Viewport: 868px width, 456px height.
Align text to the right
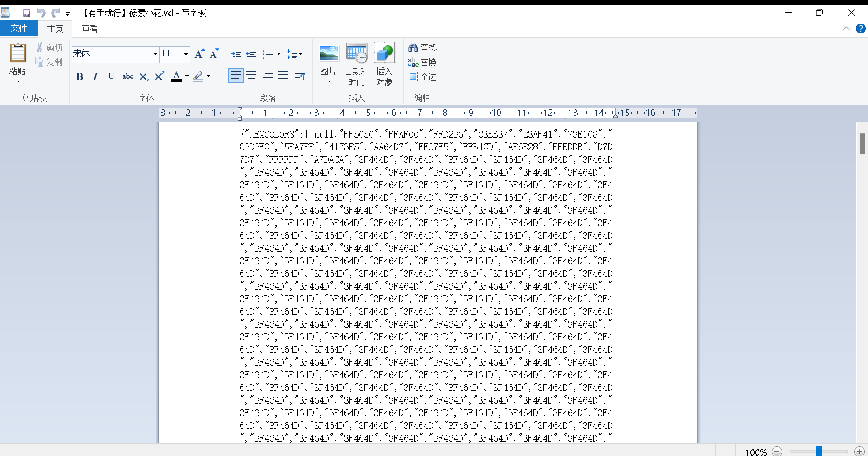[268, 76]
